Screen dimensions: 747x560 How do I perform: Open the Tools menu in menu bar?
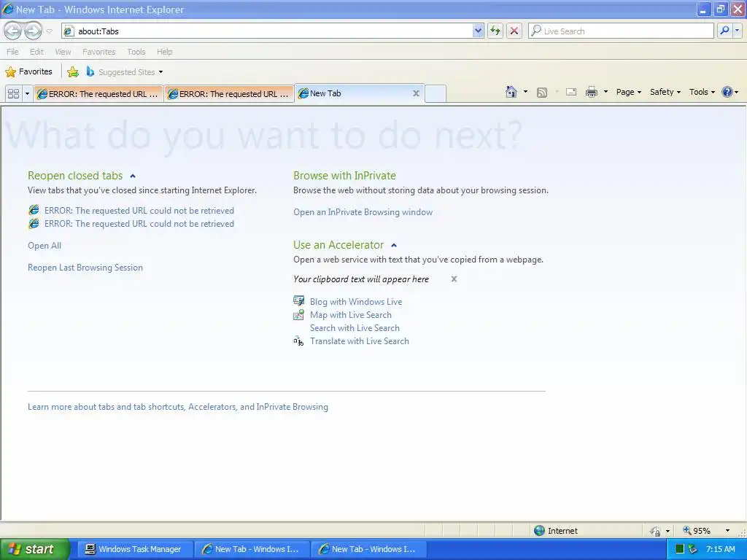(x=136, y=52)
